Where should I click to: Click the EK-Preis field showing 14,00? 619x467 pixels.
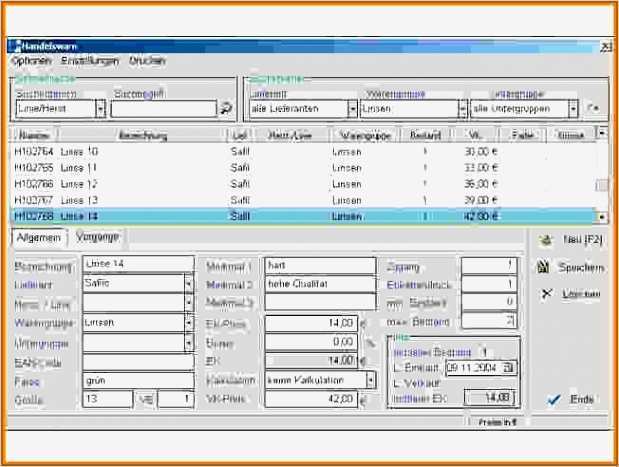tap(311, 323)
